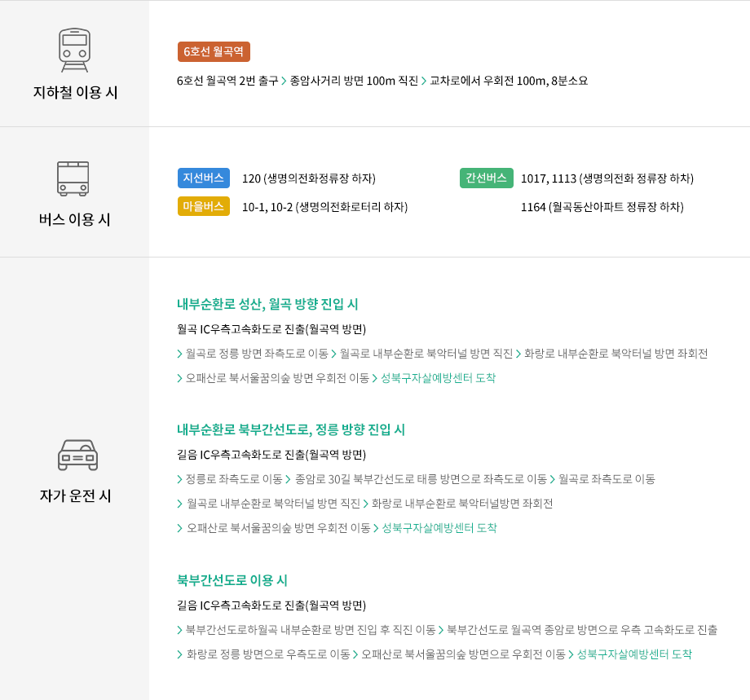Open heading 내부순환로 북부간선도로, 정릉 방향 진입 시
This screenshot has height=700, width=750.
pos(291,429)
